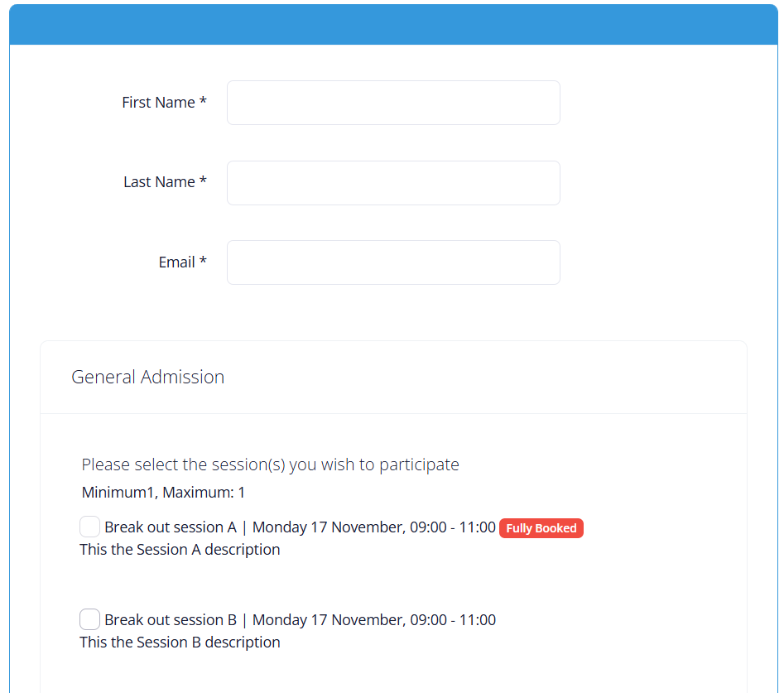
Task: Select the Email input field
Action: (393, 262)
